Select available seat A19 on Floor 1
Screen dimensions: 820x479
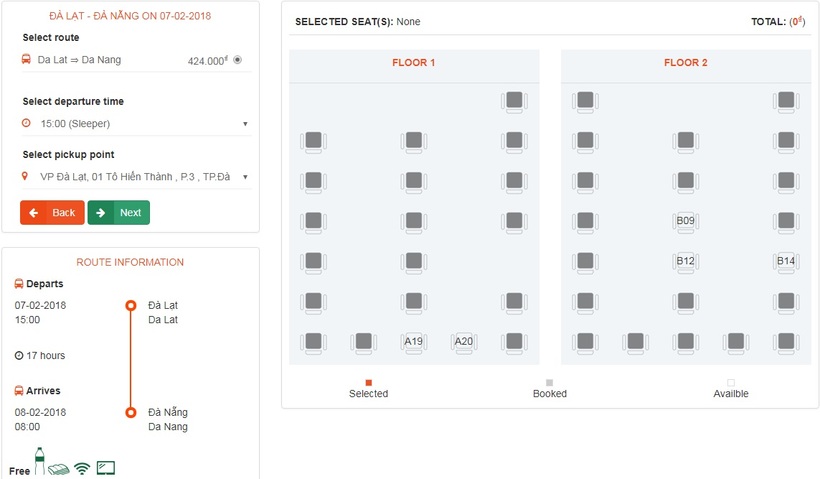(x=414, y=342)
